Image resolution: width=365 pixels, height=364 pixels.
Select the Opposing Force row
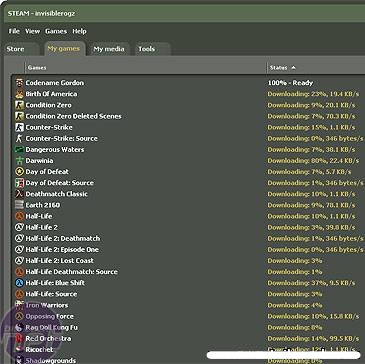(x=189, y=316)
